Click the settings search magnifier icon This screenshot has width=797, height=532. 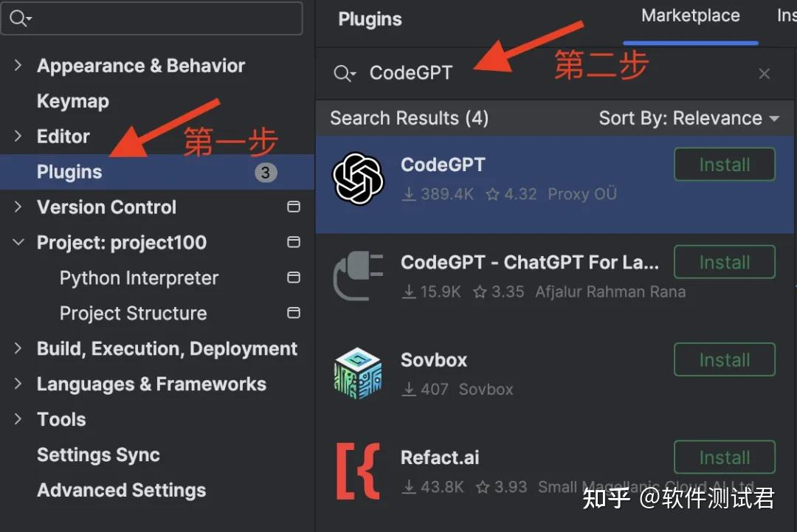tap(18, 18)
